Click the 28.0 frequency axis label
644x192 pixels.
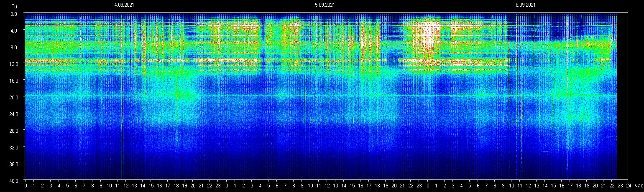(13, 131)
